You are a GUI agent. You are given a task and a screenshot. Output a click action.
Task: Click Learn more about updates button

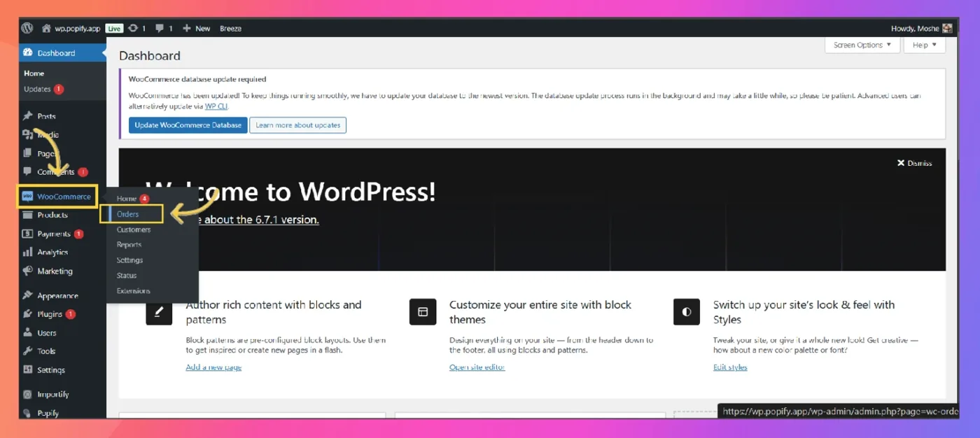click(x=297, y=125)
